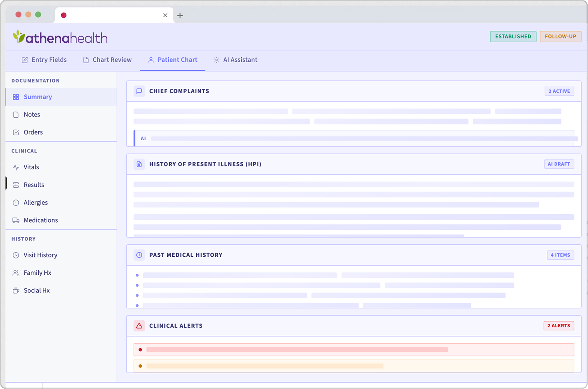This screenshot has width=588, height=389.
Task: Select Summary in the sidebar
Action: point(61,97)
